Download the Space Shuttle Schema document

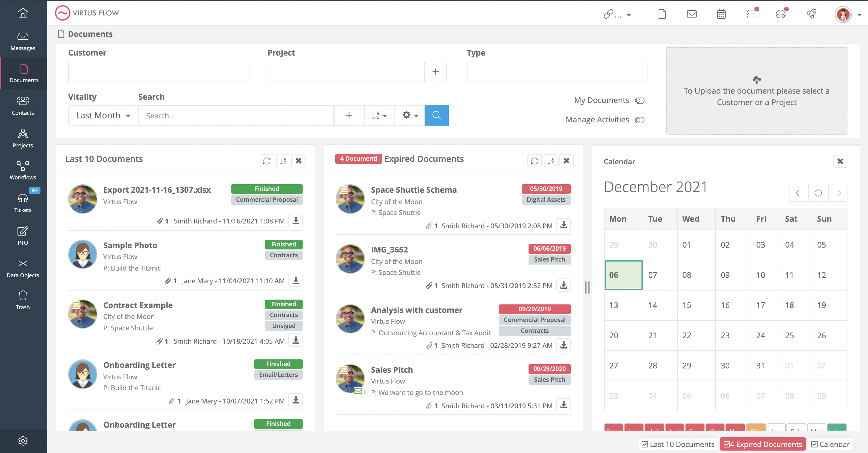point(563,225)
